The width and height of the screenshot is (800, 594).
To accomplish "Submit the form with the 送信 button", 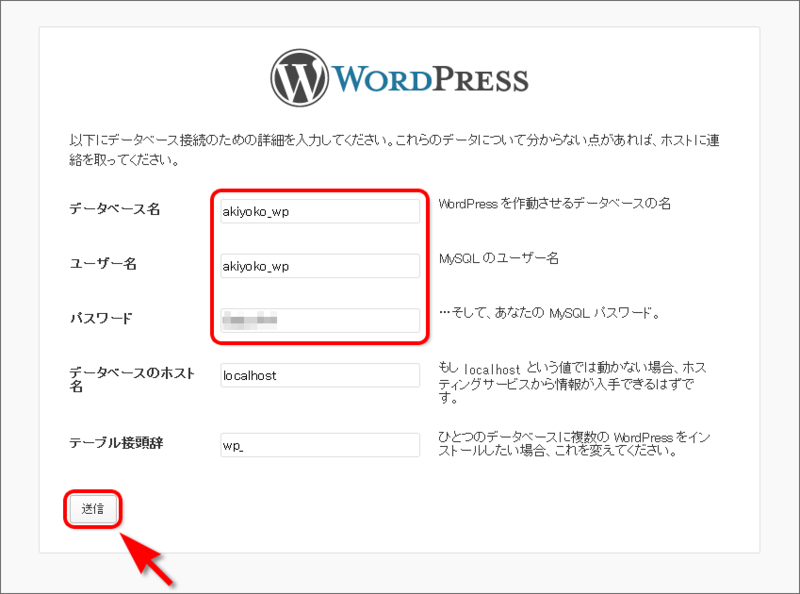I will (93, 509).
